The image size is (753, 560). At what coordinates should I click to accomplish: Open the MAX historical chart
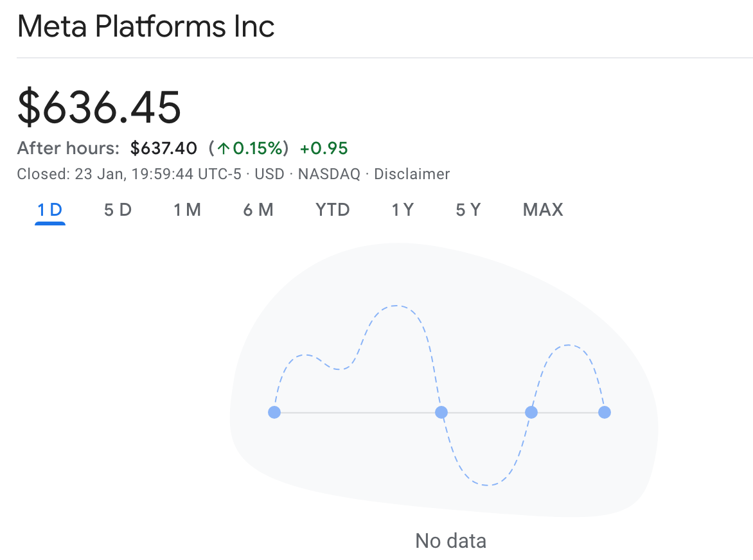coord(542,209)
